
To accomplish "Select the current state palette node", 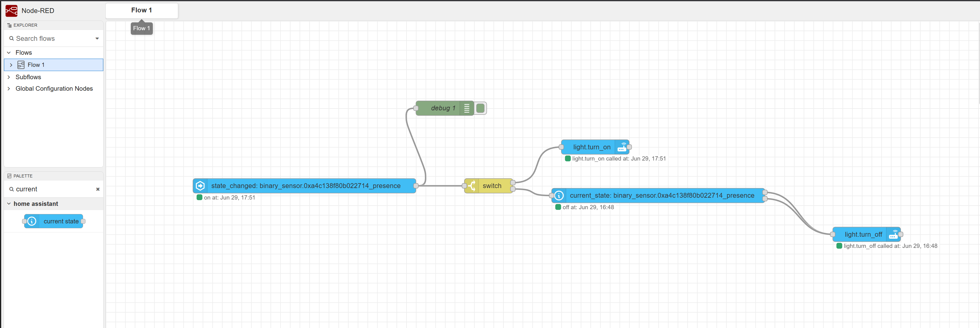I will coord(54,221).
